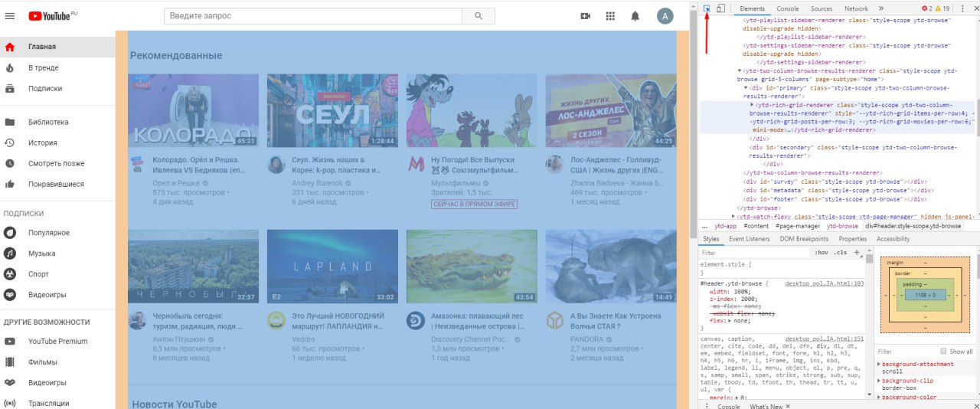Screen dimensions: 980x409
Task: Select ytd-browse in the breadcrumb
Action: click(842, 226)
